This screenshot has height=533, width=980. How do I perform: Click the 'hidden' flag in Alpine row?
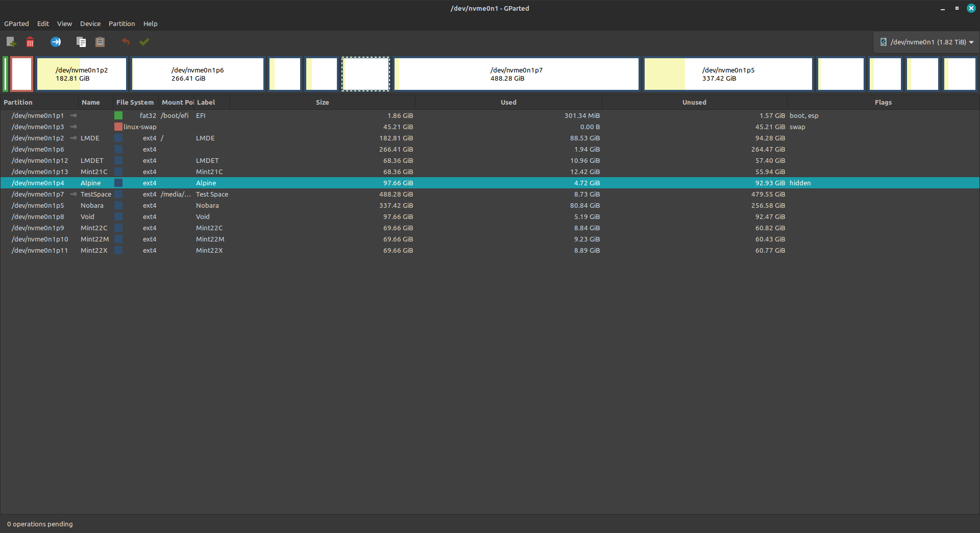800,183
